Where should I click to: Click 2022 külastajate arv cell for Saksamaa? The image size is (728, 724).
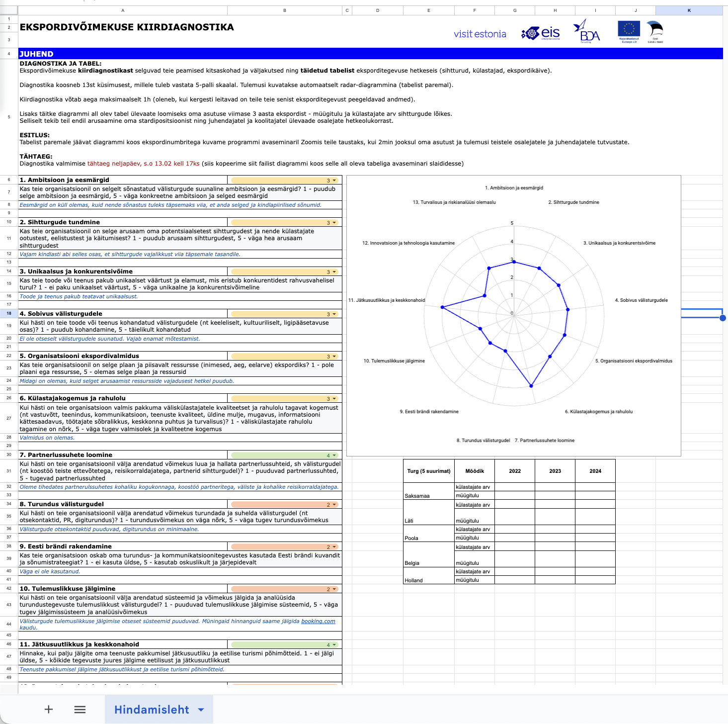515,487
